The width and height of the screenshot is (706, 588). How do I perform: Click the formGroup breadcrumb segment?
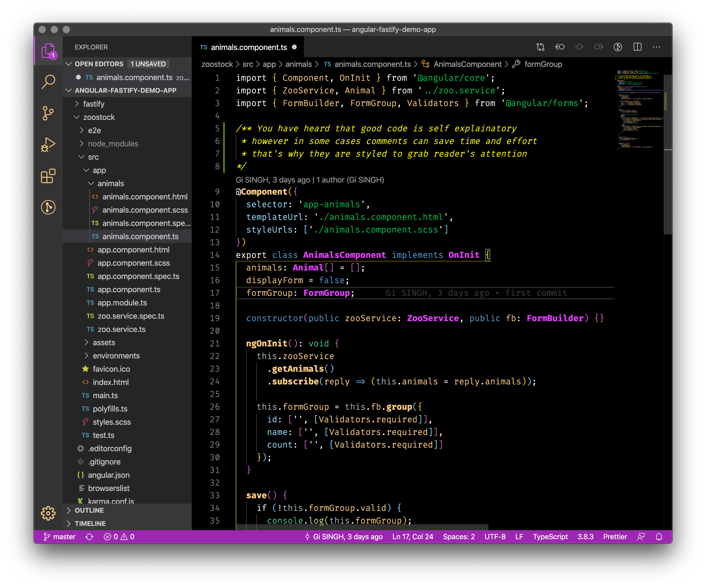pyautogui.click(x=537, y=64)
